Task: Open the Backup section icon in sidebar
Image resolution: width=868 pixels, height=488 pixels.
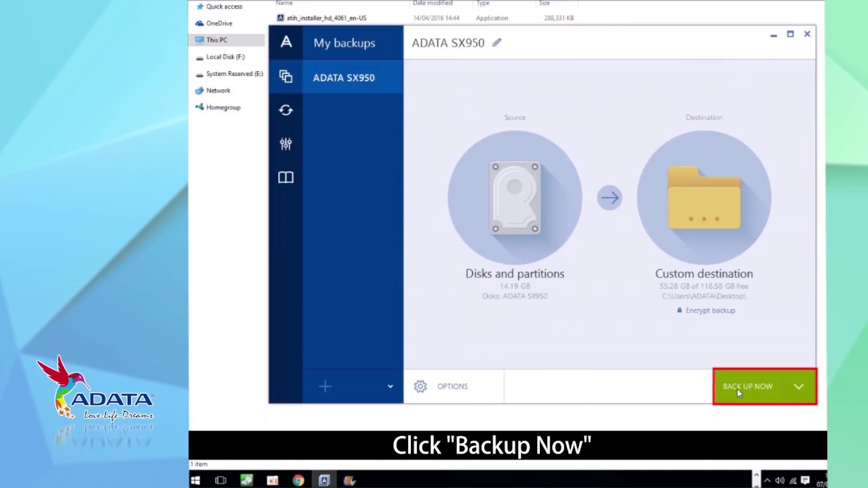Action: [285, 77]
